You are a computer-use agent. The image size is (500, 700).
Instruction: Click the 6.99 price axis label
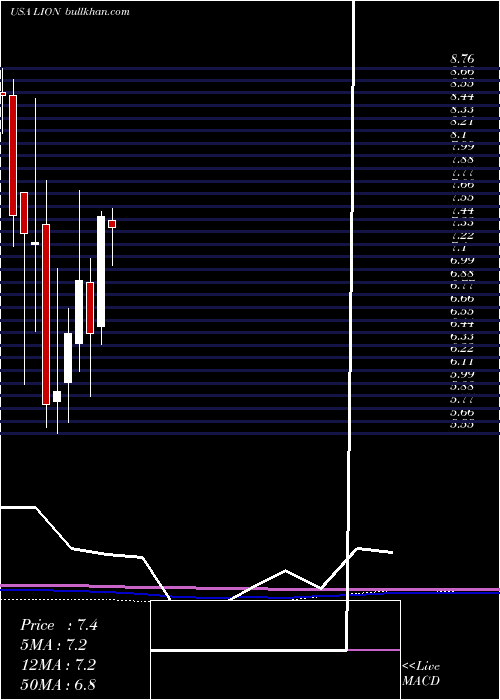(462, 260)
